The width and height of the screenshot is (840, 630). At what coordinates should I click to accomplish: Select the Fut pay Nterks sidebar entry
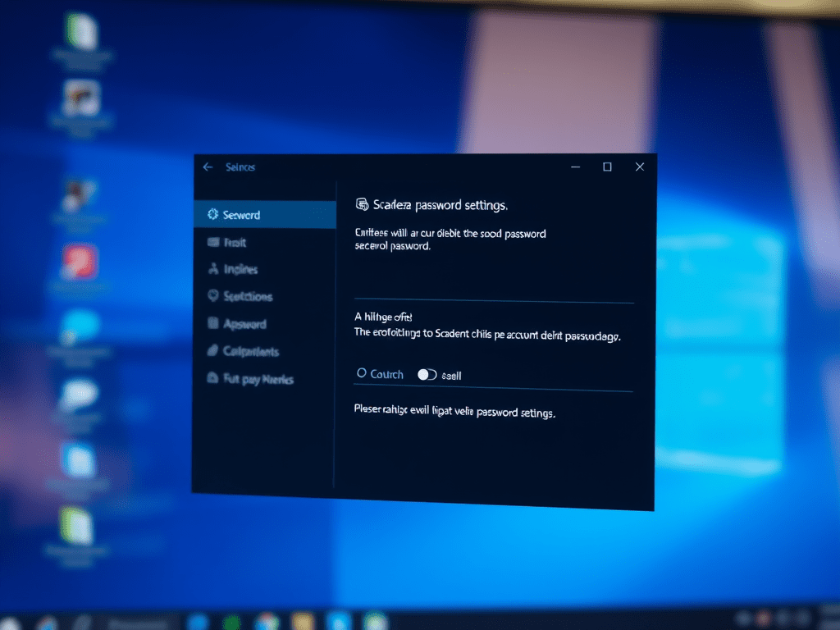pyautogui.click(x=258, y=379)
